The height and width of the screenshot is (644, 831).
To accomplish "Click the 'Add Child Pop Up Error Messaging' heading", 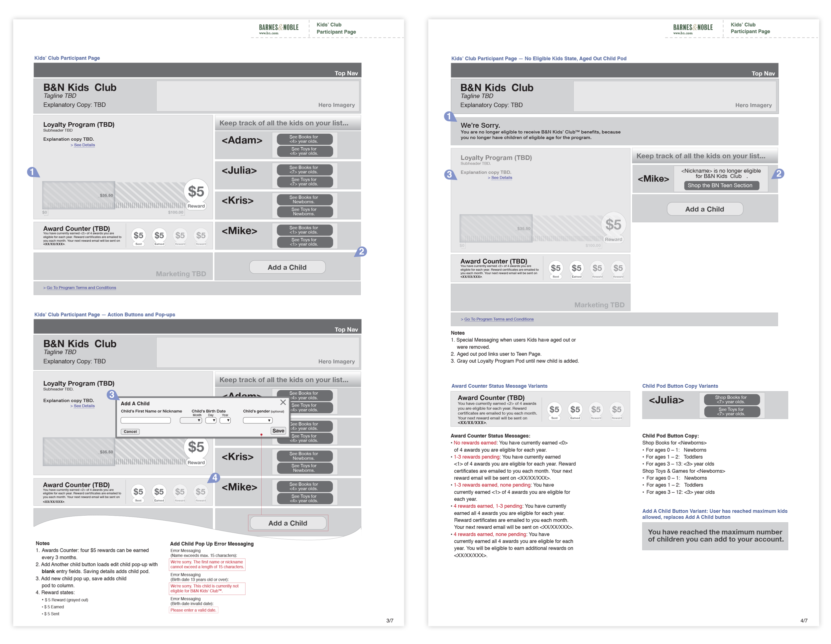I will coord(211,544).
